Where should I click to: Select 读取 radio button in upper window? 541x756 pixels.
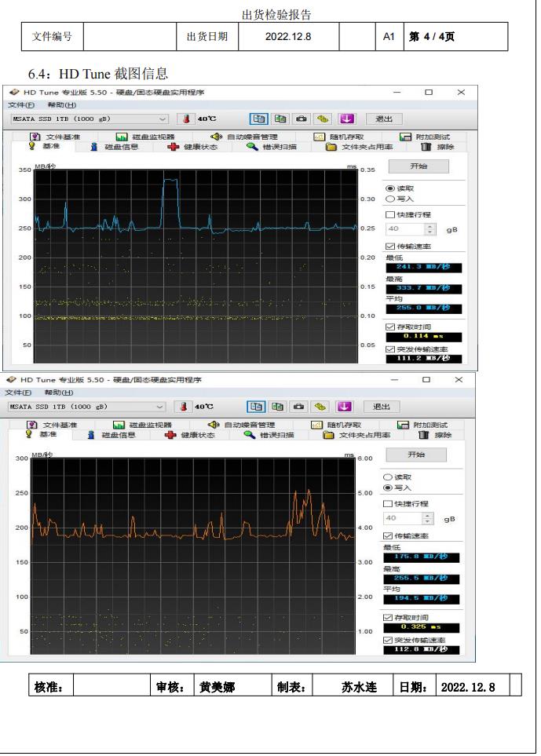pos(389,188)
